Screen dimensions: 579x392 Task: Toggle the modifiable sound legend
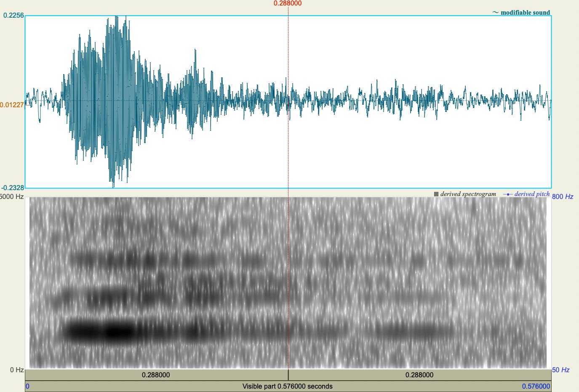[x=525, y=12]
